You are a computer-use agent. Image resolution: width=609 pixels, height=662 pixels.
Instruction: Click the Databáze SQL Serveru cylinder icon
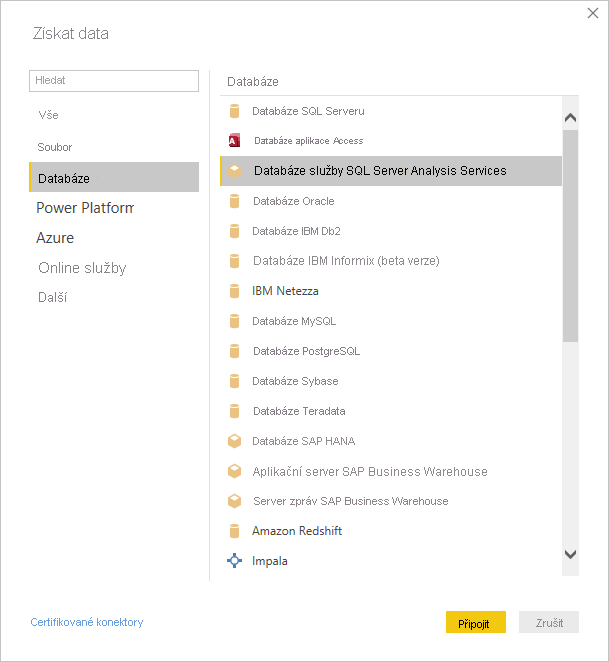[235, 111]
